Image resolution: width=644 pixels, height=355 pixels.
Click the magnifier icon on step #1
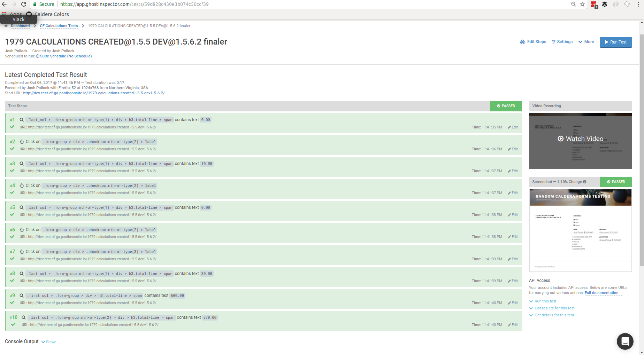tap(21, 119)
